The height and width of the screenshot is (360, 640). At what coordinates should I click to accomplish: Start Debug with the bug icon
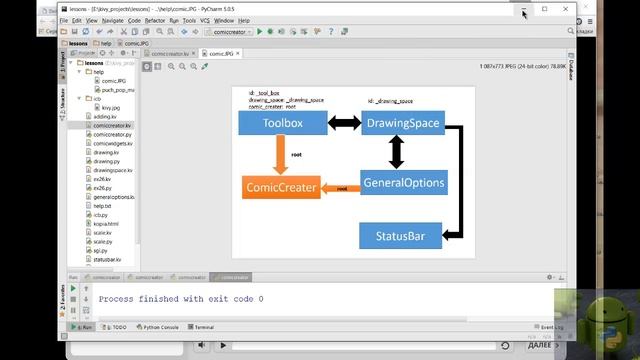[x=270, y=31]
